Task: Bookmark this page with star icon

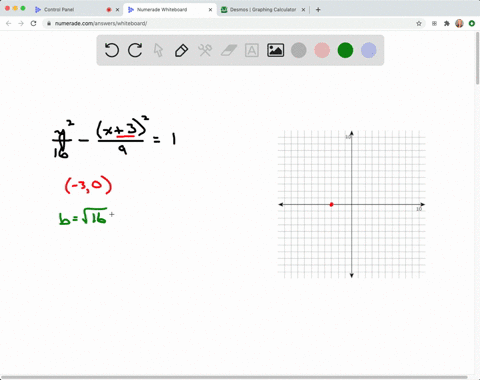Action: pos(419,23)
